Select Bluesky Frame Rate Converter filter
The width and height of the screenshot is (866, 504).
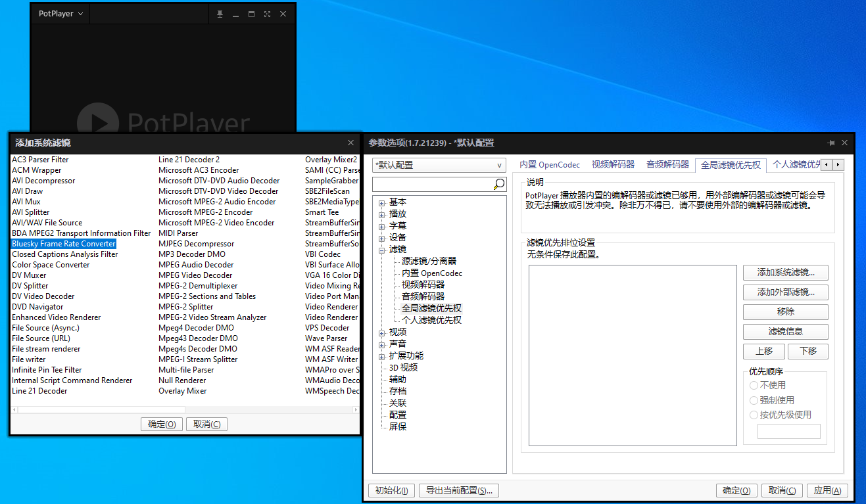(x=64, y=244)
